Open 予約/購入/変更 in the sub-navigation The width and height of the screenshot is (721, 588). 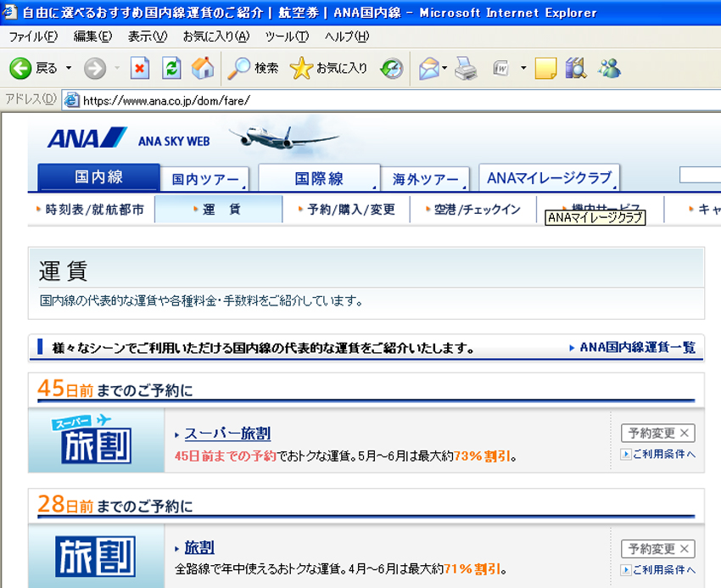tap(346, 210)
